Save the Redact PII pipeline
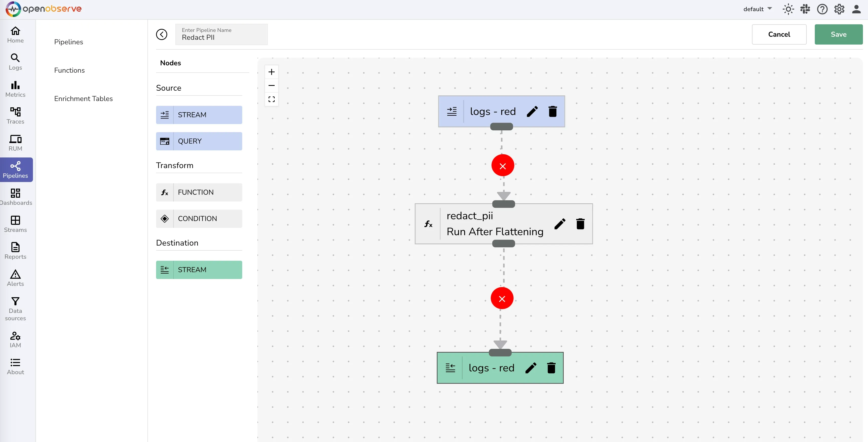 pyautogui.click(x=838, y=34)
